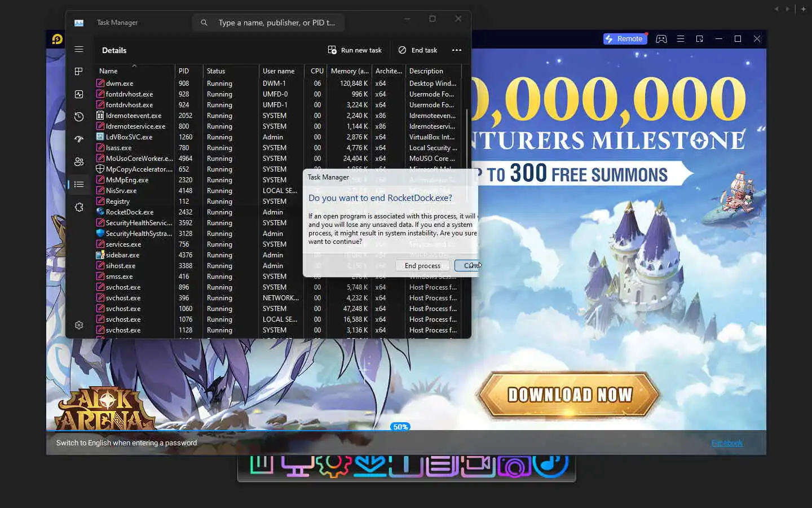Confirm with End process button in dialog
This screenshot has height=508, width=812.
tap(422, 266)
